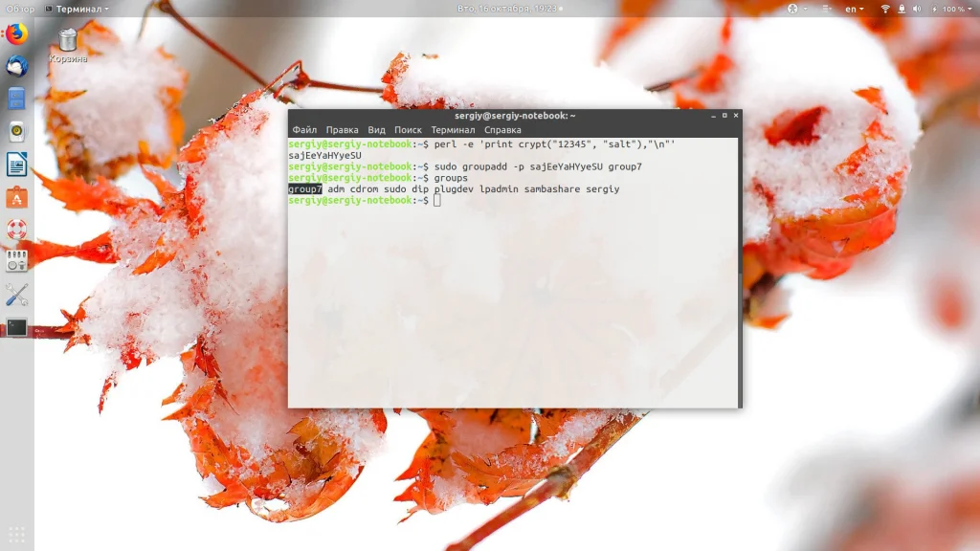
Task: Launch Rhythmbox speaker icon in dock
Action: click(17, 131)
